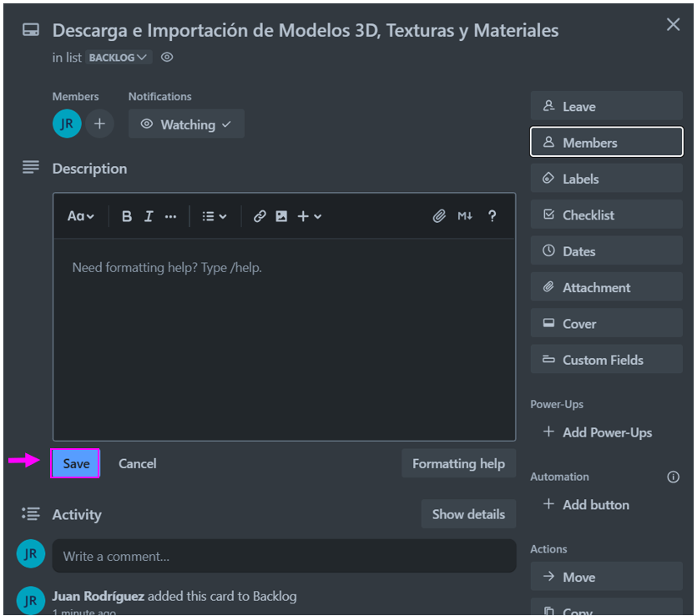Open the plus insert dropdown in the editor
This screenshot has width=697, height=616.
point(308,215)
